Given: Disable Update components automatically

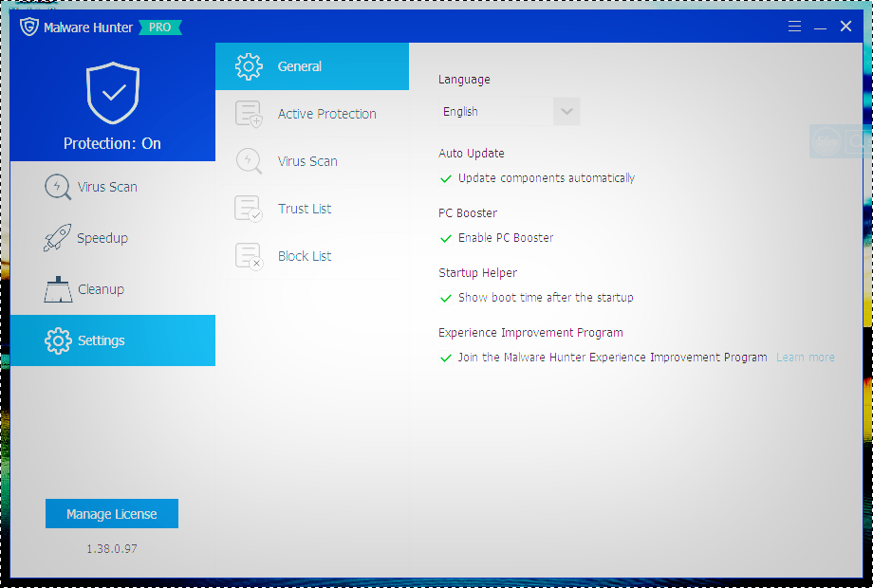Looking at the screenshot, I should 446,178.
